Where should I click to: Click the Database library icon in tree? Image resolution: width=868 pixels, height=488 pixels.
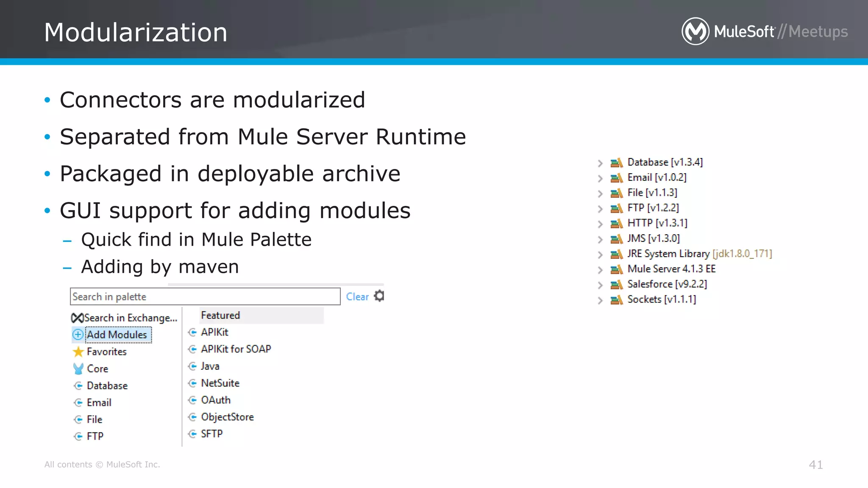[616, 162]
